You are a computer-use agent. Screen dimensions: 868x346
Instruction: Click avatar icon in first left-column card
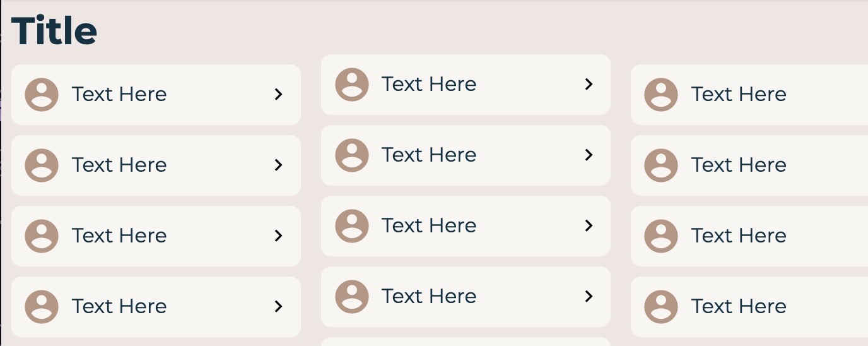(x=42, y=95)
